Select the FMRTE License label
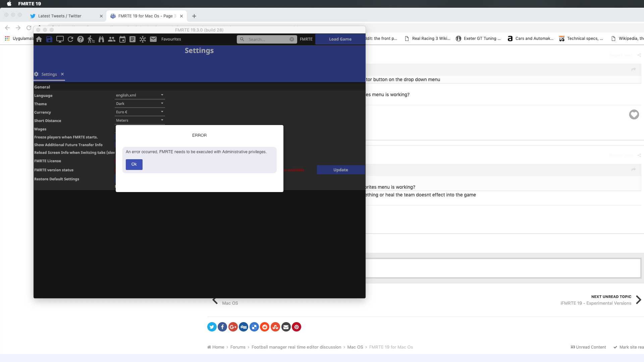This screenshot has width=644, height=362. coord(48,161)
